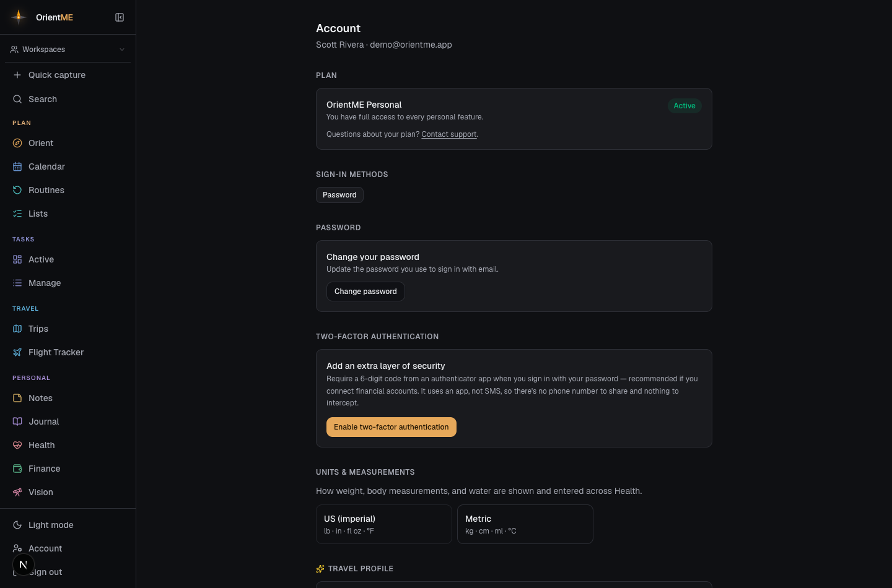
Task: Open the Flight Tracker plane icon
Action: click(x=17, y=352)
